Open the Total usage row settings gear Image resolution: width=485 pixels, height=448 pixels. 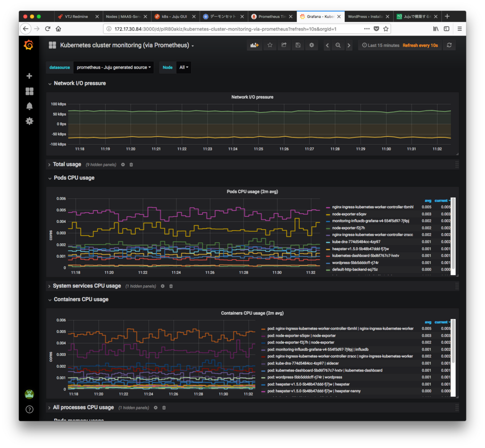(x=123, y=165)
